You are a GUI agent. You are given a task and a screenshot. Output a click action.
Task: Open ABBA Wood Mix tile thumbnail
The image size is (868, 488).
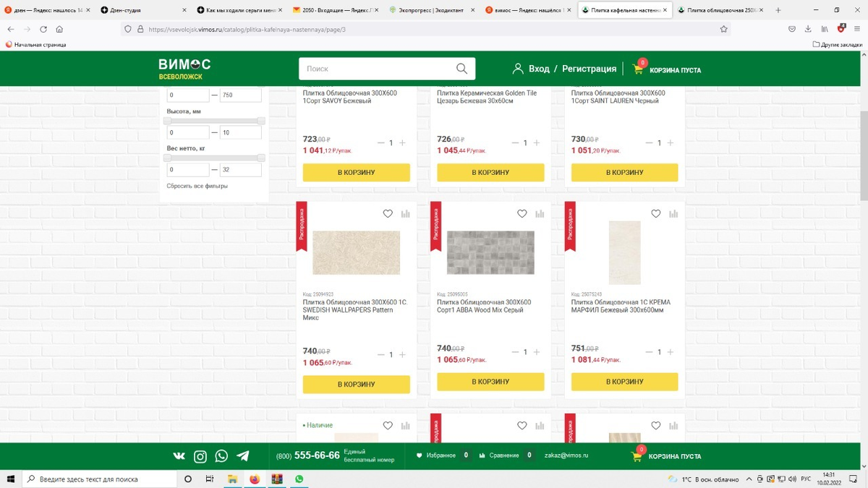click(x=490, y=252)
